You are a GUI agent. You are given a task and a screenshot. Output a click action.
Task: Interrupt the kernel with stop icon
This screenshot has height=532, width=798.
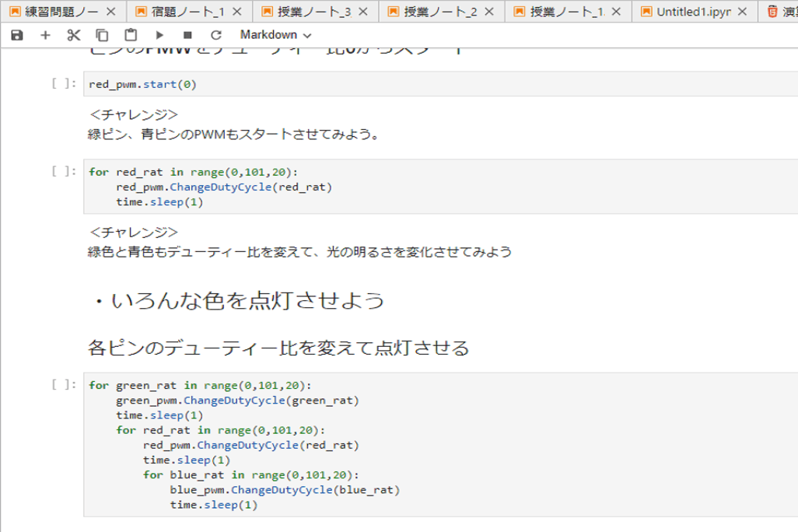click(187, 35)
